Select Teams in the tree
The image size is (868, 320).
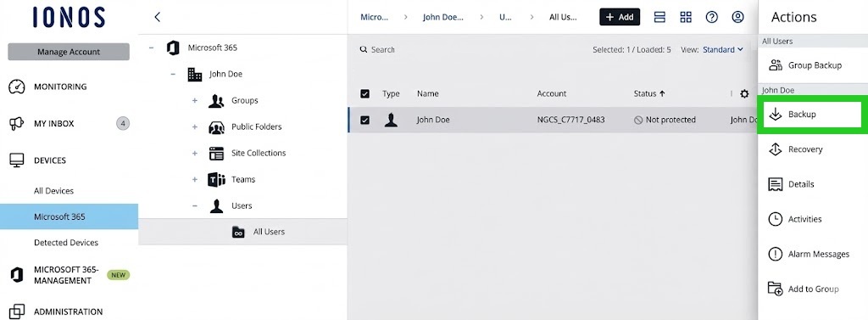[243, 180]
